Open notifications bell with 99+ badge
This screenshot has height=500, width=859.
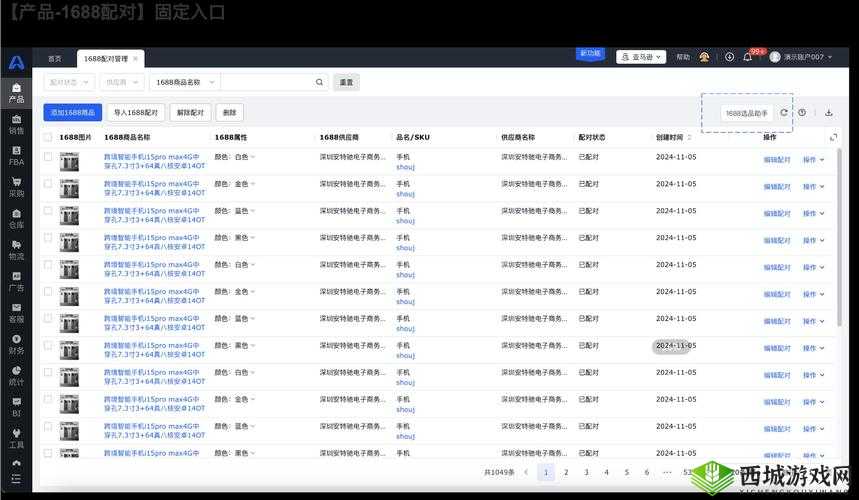tap(748, 56)
